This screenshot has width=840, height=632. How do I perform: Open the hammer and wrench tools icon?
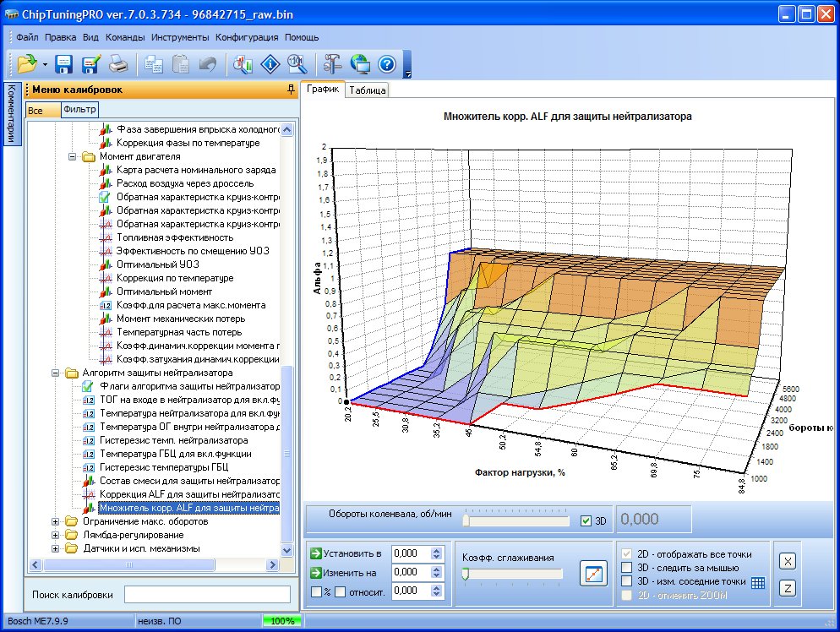click(x=331, y=63)
